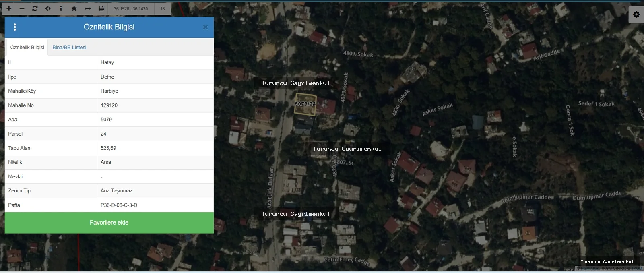
Task: Click the Mevkii label cell
Action: coord(51,177)
